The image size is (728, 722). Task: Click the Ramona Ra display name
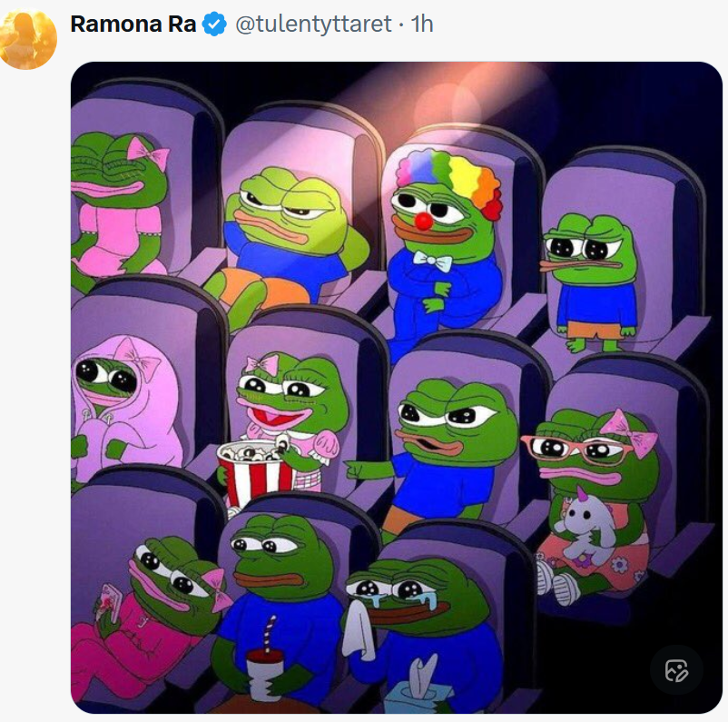(x=133, y=25)
